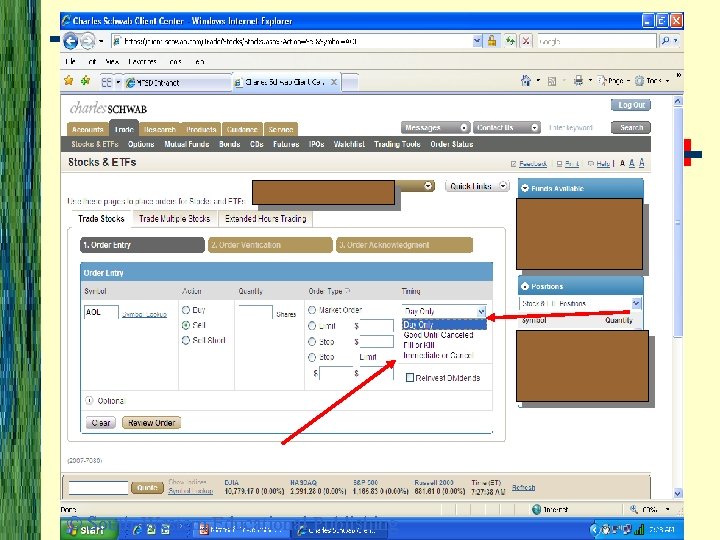Image resolution: width=720 pixels, height=540 pixels.
Task: Go to Options in trade submenu
Action: (x=141, y=144)
